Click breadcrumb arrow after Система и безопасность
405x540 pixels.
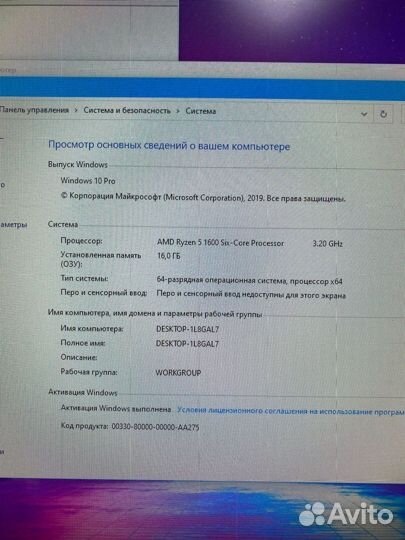178,111
